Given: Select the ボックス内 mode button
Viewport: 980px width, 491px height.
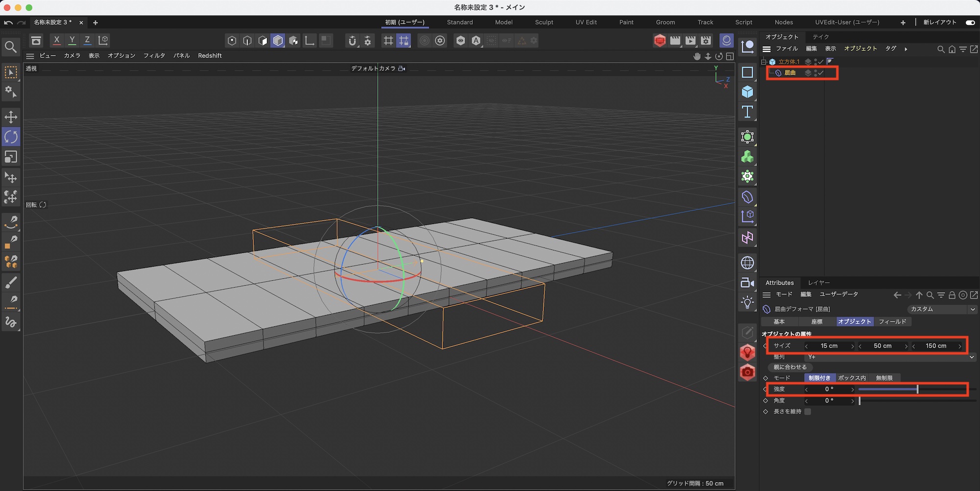Looking at the screenshot, I should (852, 378).
